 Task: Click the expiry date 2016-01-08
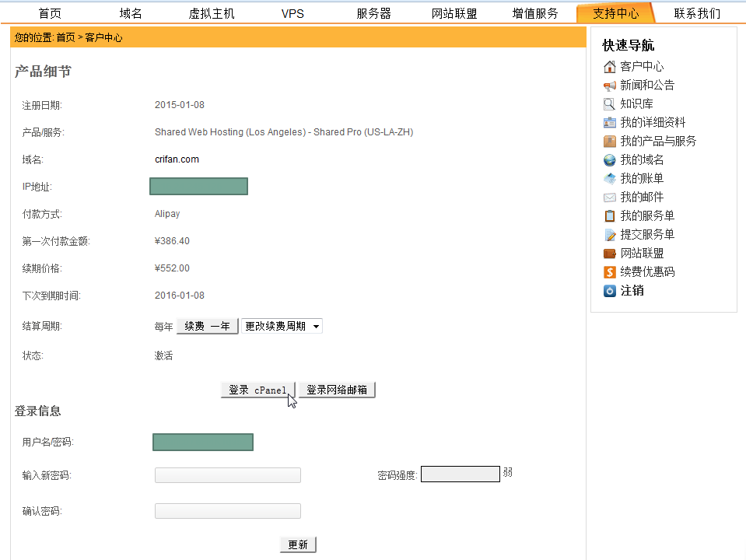pos(180,296)
